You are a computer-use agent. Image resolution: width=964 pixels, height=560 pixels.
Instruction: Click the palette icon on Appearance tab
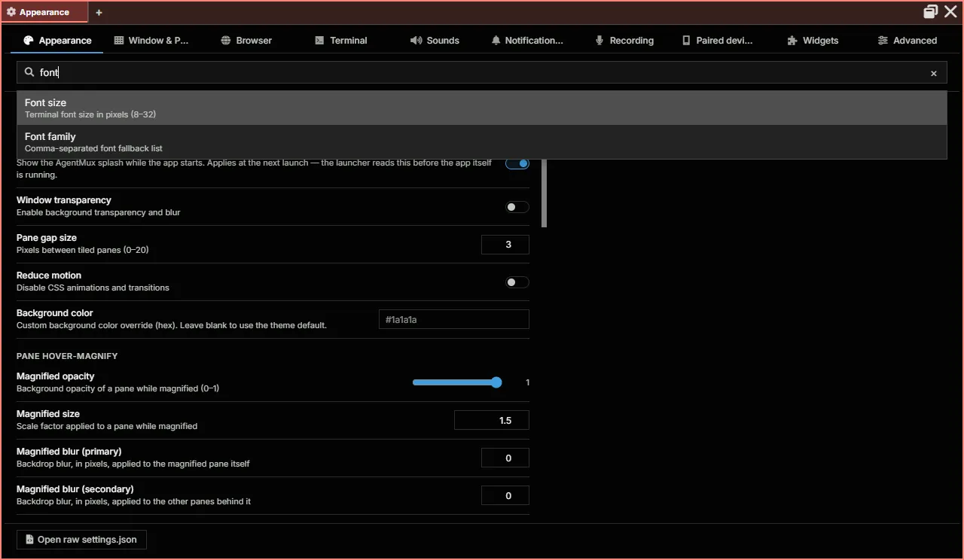29,41
